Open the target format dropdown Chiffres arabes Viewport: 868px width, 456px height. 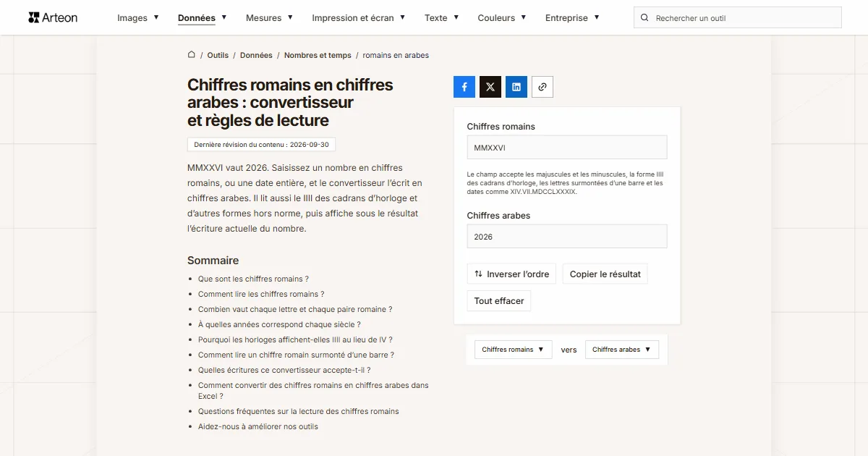[622, 350]
